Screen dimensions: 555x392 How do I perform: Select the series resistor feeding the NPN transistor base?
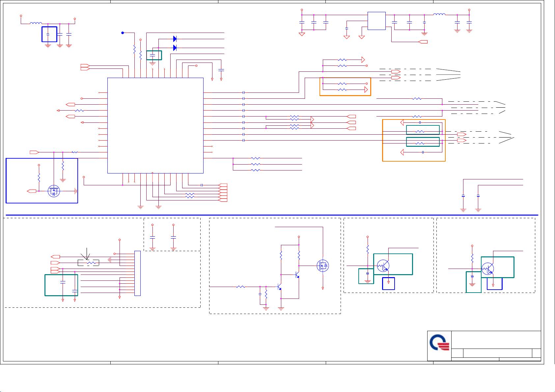point(241,287)
